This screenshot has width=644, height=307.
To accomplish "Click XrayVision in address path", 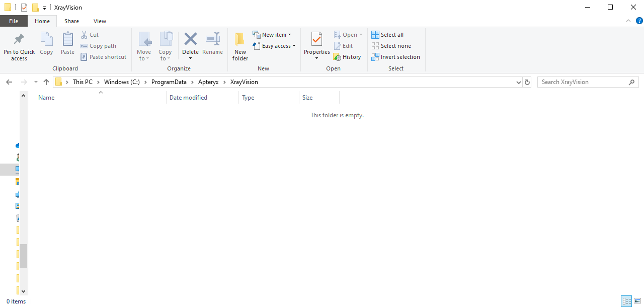I will [244, 82].
